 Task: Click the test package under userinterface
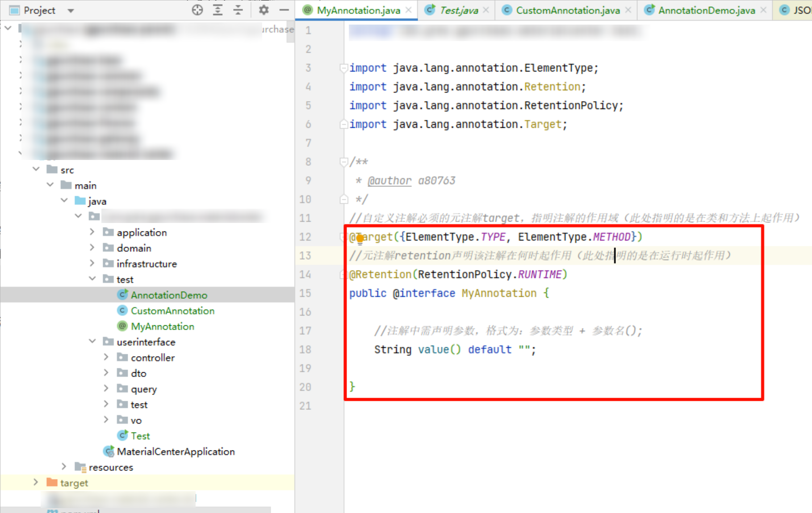coord(139,404)
